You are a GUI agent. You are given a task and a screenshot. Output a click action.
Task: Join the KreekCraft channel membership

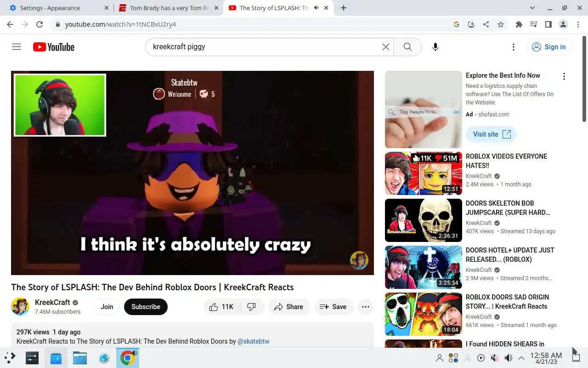(107, 307)
